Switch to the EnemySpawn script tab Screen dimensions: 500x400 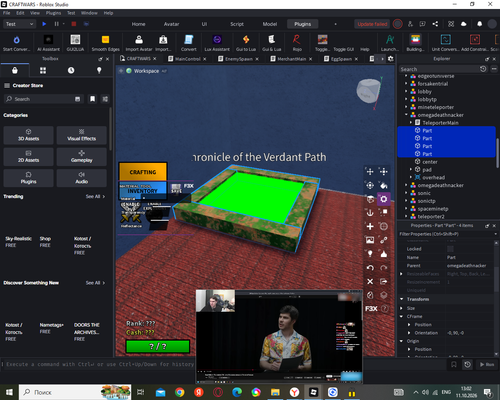pos(239,59)
